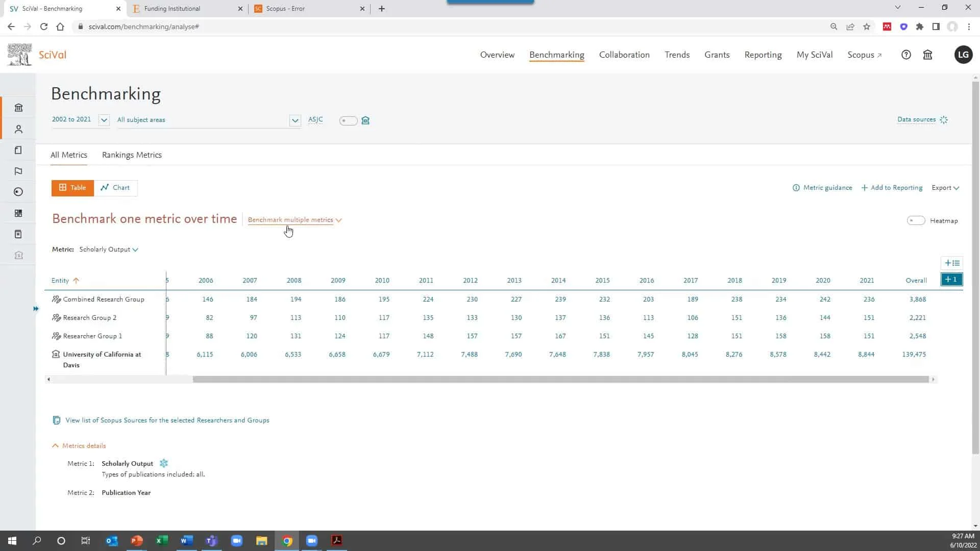Viewport: 980px width, 551px height.
Task: Click the add columns list icon above the table
Action: click(x=952, y=263)
